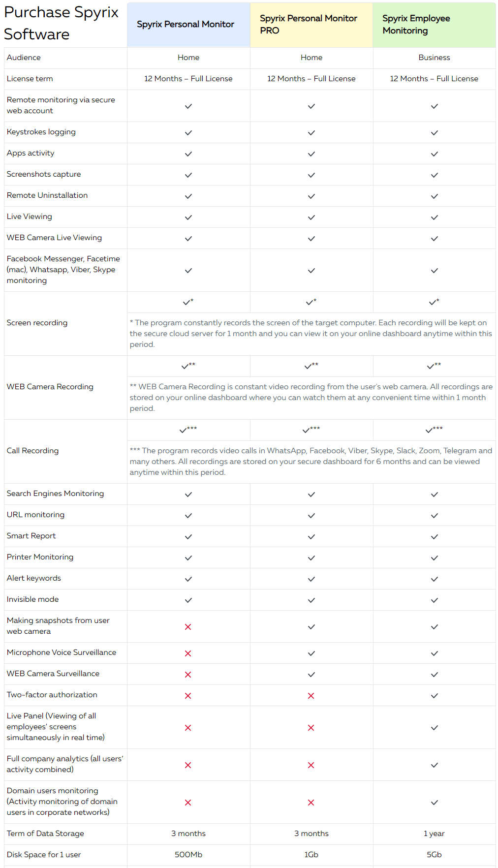Click the '1 year' data storage term
Image resolution: width=498 pixels, height=868 pixels.
click(x=434, y=834)
